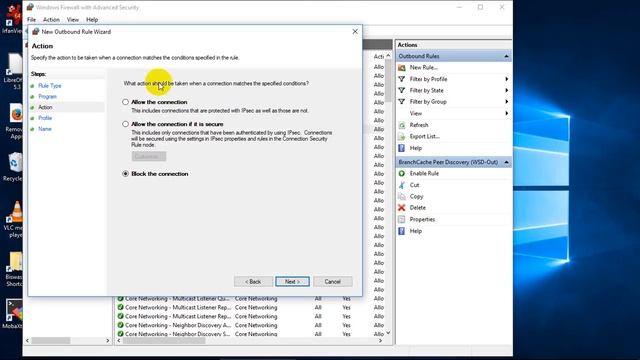Open the Help menu in menu bar
The image size is (640, 360).
click(x=92, y=19)
